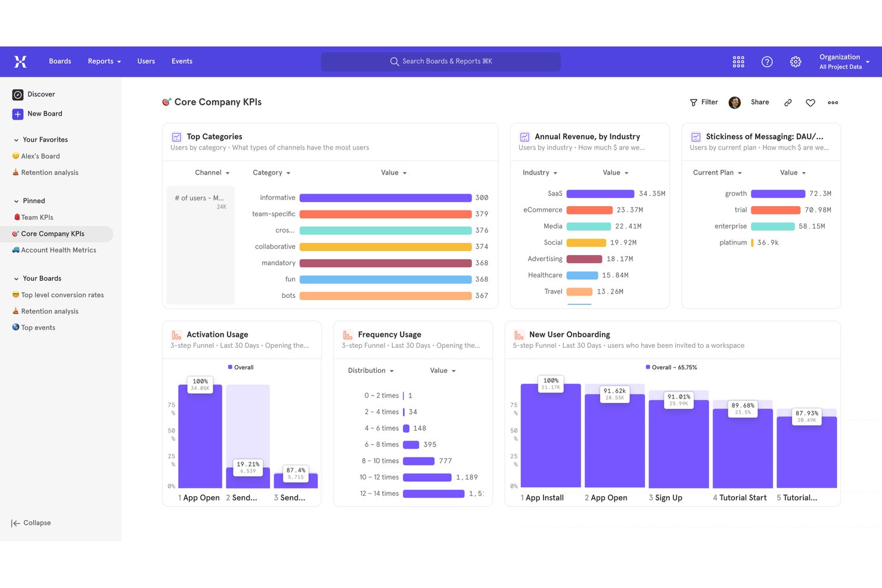Open Value dropdown in Frequency Usage
The image size is (882, 588).
(x=443, y=371)
